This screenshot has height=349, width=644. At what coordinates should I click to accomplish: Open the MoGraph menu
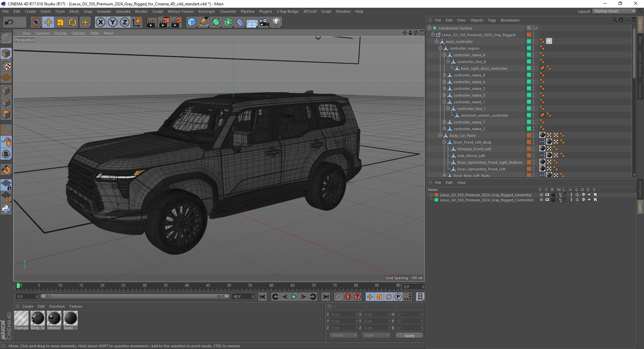(x=207, y=11)
